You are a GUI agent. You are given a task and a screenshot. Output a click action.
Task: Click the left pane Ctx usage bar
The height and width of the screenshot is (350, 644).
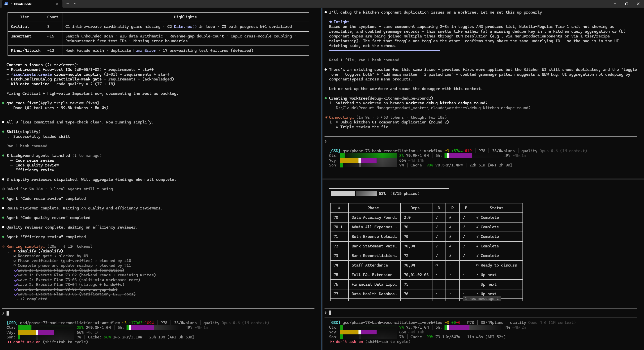coord(46,328)
